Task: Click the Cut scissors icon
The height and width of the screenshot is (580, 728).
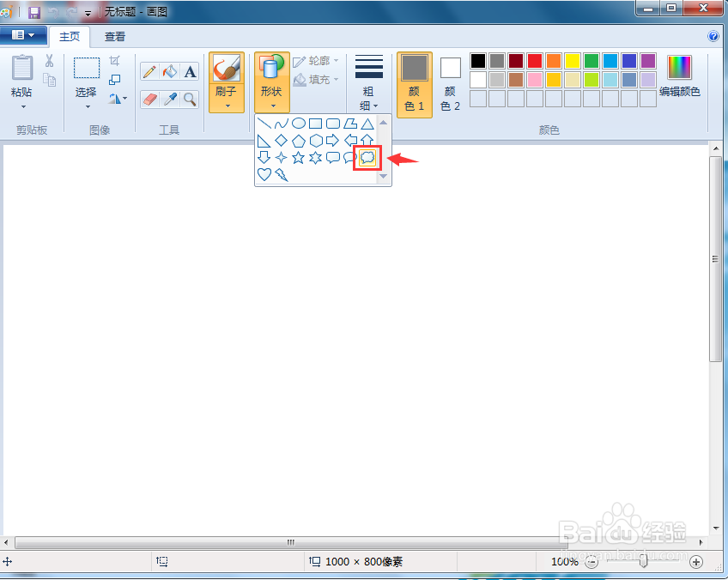Action: pyautogui.click(x=49, y=61)
